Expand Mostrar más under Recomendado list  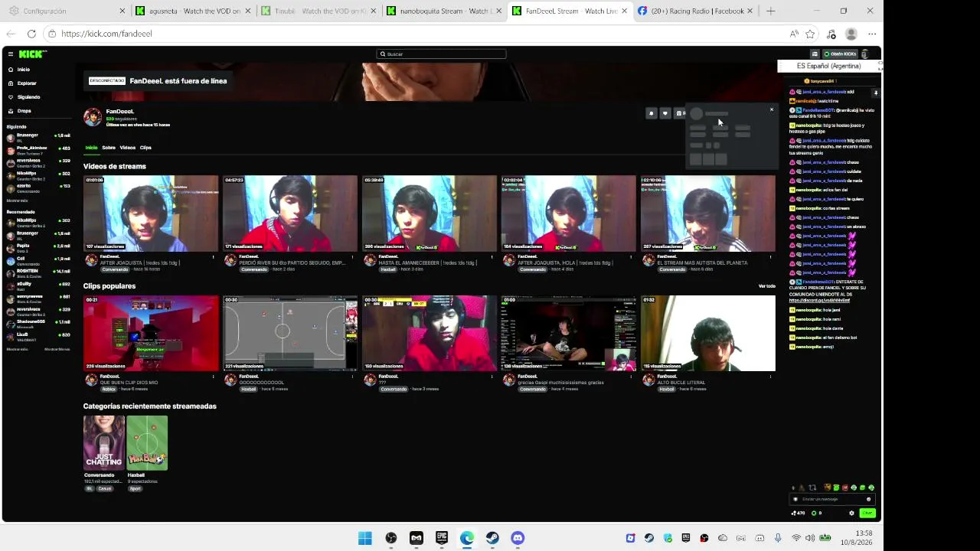17,349
